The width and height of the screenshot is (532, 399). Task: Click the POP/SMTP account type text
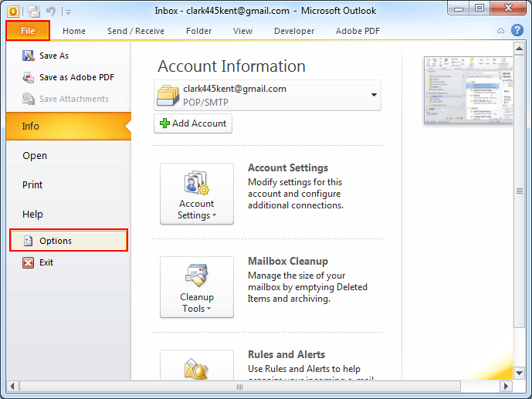click(205, 103)
